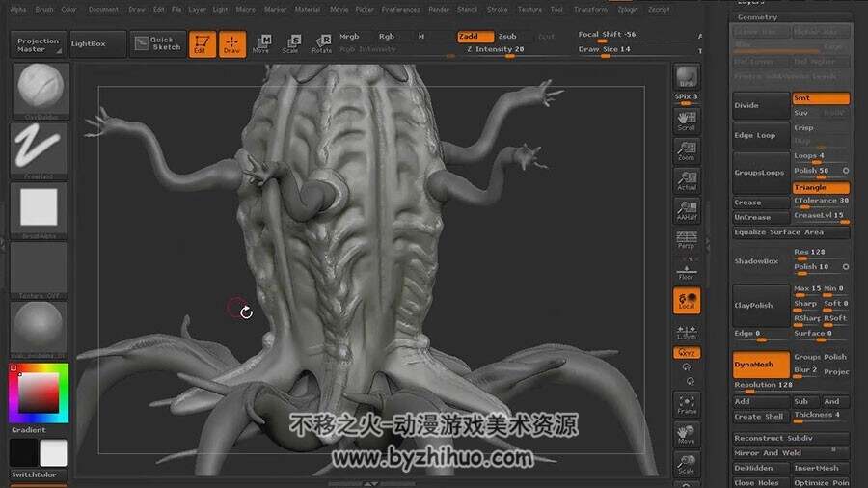Open the current brush thumbnail picker

click(x=40, y=91)
